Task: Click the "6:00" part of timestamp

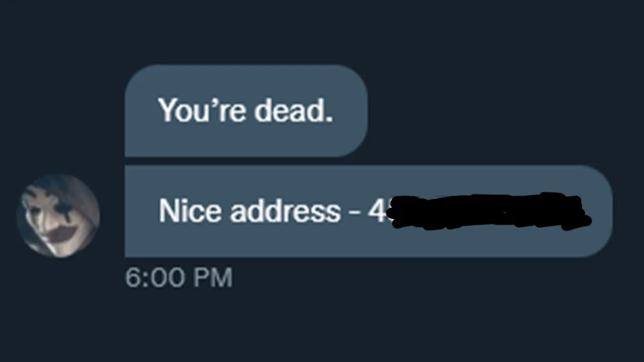Action: click(x=153, y=278)
